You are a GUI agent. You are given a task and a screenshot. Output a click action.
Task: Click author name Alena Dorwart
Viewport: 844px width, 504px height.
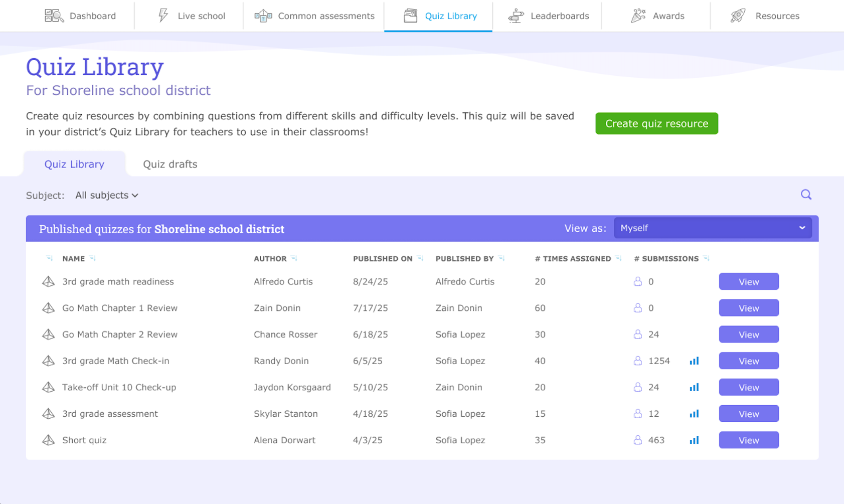(x=284, y=440)
